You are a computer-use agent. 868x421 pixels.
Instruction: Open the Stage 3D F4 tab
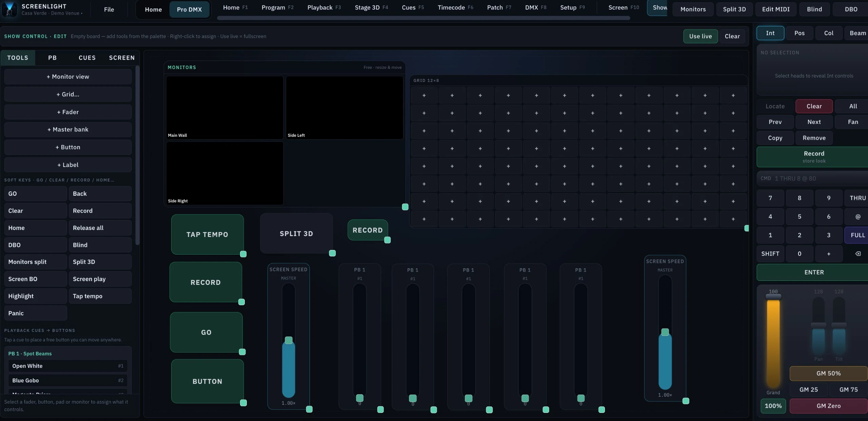[371, 7]
